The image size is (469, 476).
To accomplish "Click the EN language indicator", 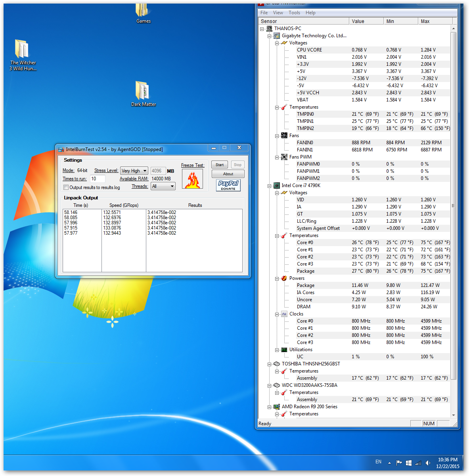I will pos(378,462).
